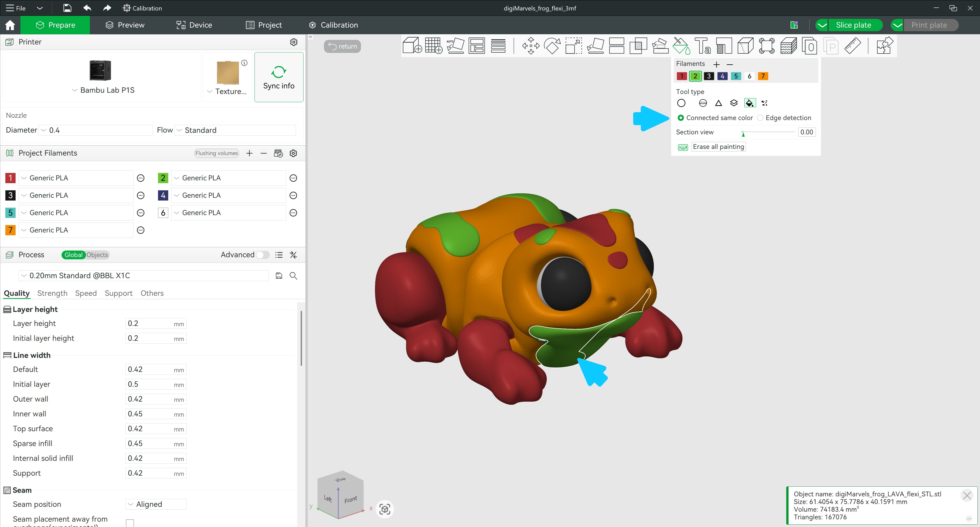980x527 pixels.
Task: Select the Gap fill tool type
Action: [x=765, y=103]
